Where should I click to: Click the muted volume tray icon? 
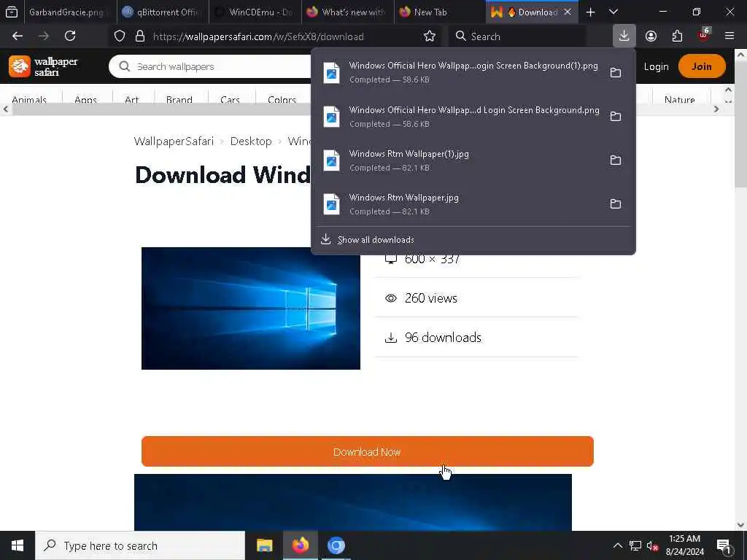coord(653,545)
